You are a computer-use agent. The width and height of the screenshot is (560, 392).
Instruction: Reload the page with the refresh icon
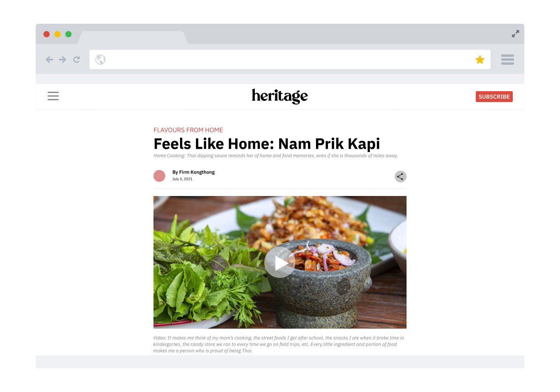point(76,60)
